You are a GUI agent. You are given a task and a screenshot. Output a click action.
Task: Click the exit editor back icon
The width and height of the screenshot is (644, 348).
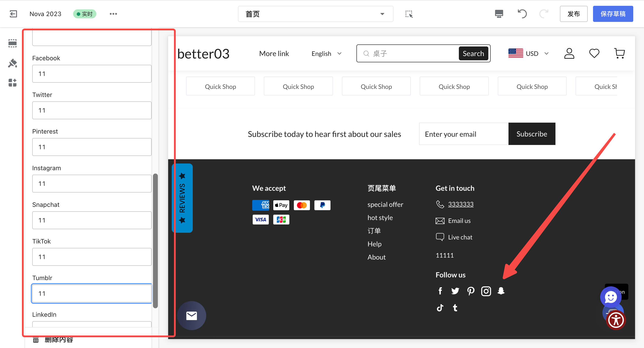click(13, 14)
